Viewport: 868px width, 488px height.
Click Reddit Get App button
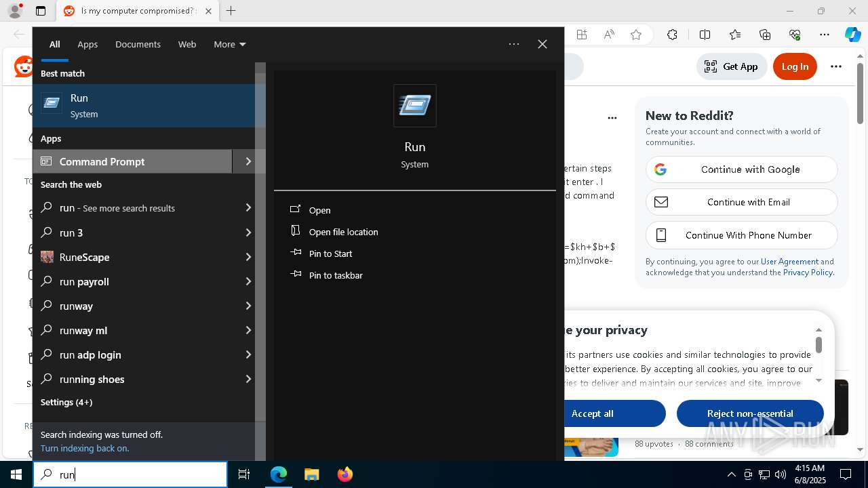pos(732,66)
